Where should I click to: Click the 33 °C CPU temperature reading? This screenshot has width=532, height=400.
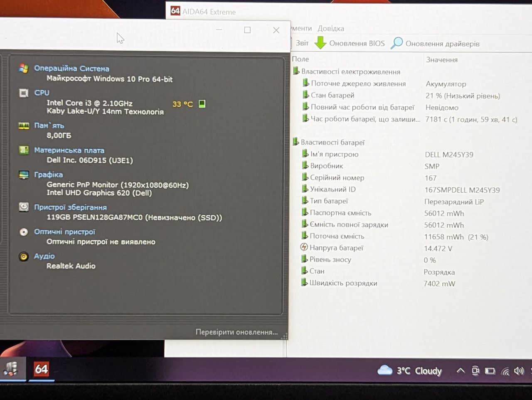182,104
